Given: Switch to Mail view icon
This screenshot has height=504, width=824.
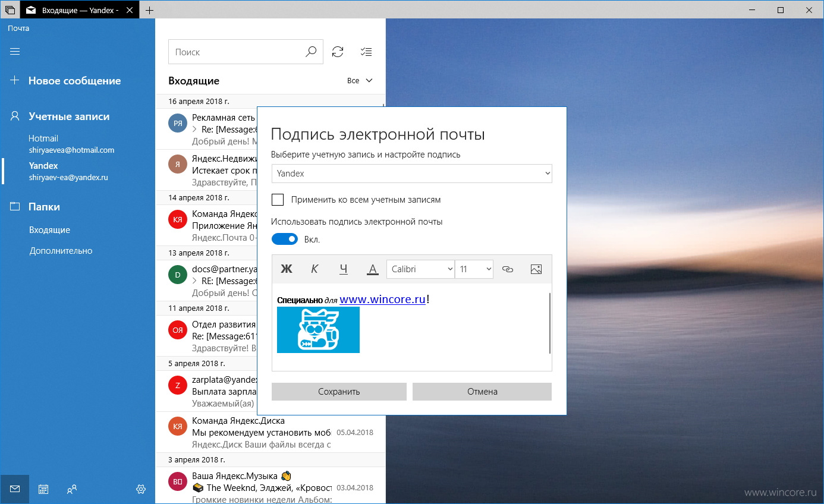Looking at the screenshot, I should tap(15, 489).
